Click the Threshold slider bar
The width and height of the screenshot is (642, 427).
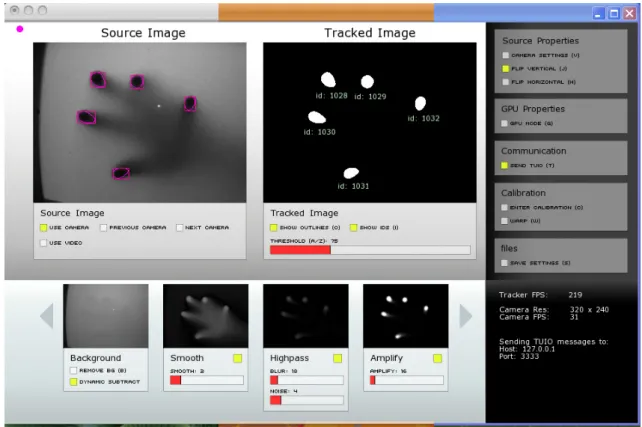pos(370,250)
